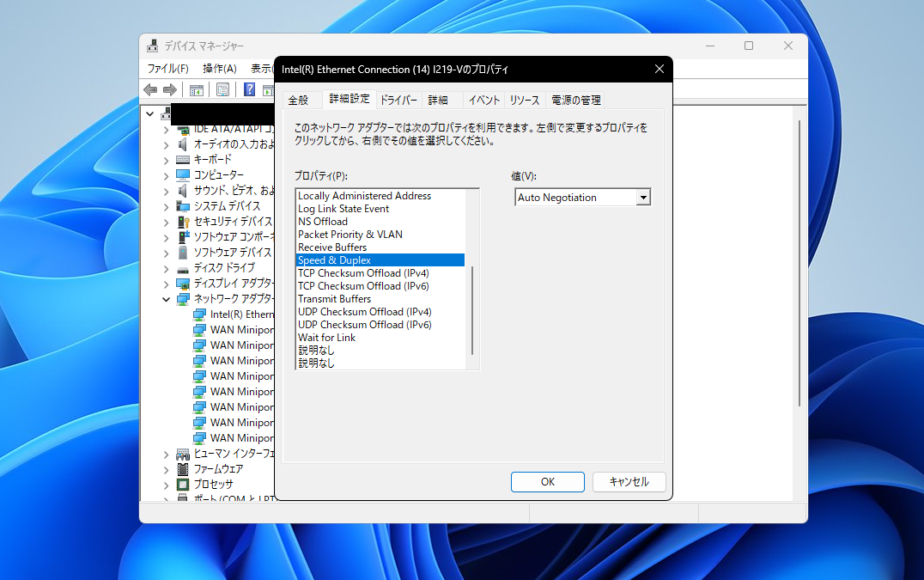Click the Device Manager title bar app icon
Viewport: 924px width, 580px height.
(153, 46)
